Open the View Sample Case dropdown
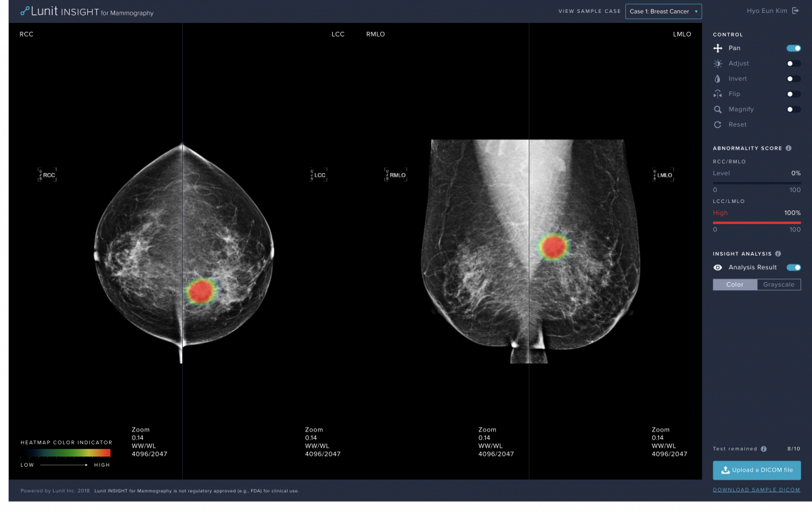This screenshot has height=512, width=812. click(x=663, y=11)
